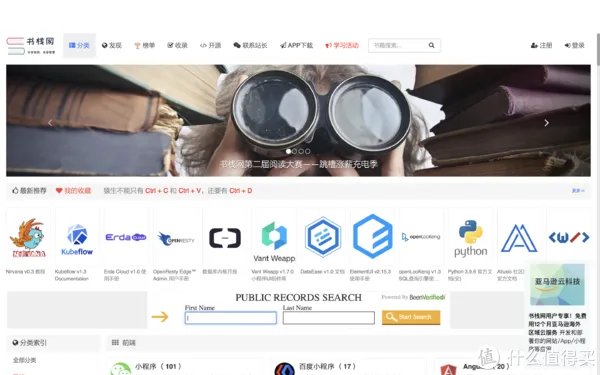
Task: Click the red Angular category icon
Action: click(448, 370)
